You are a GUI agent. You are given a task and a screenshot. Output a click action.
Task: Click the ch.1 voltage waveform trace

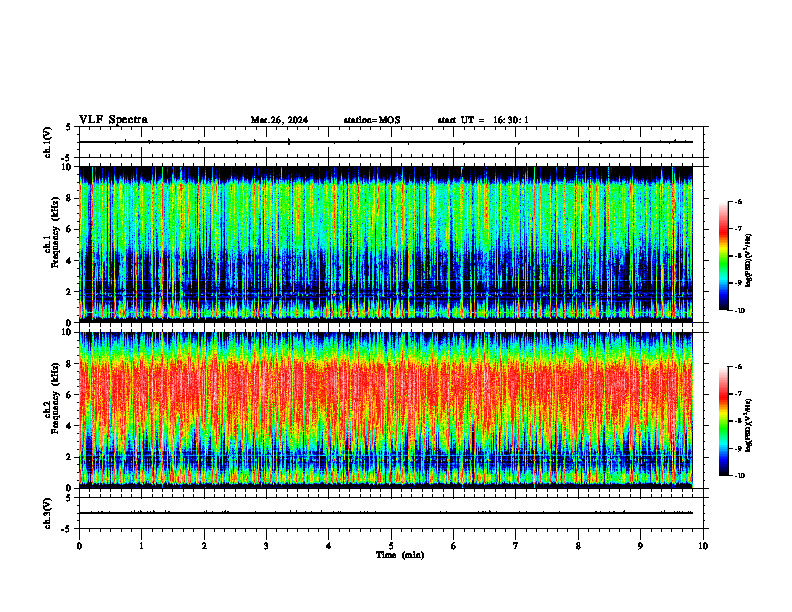(x=386, y=142)
